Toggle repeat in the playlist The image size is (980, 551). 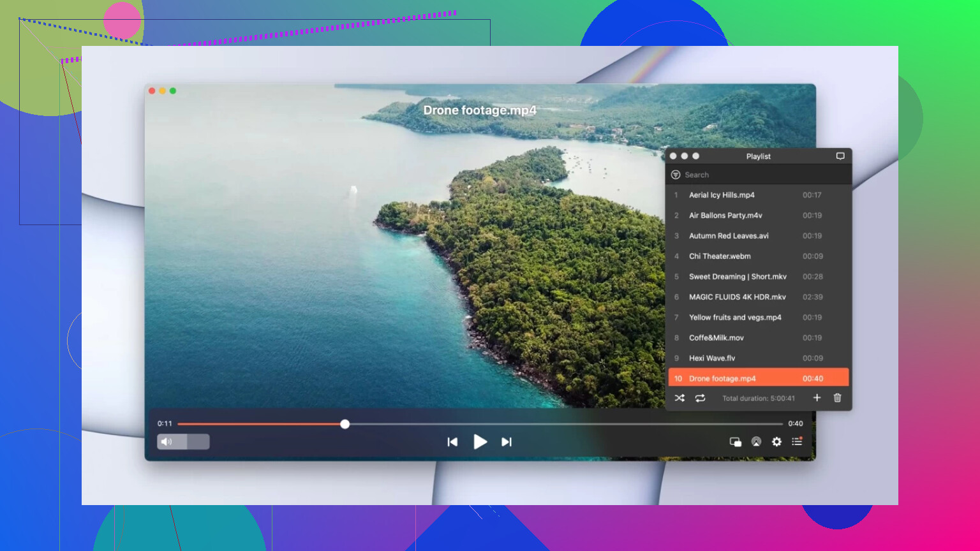[x=700, y=398]
